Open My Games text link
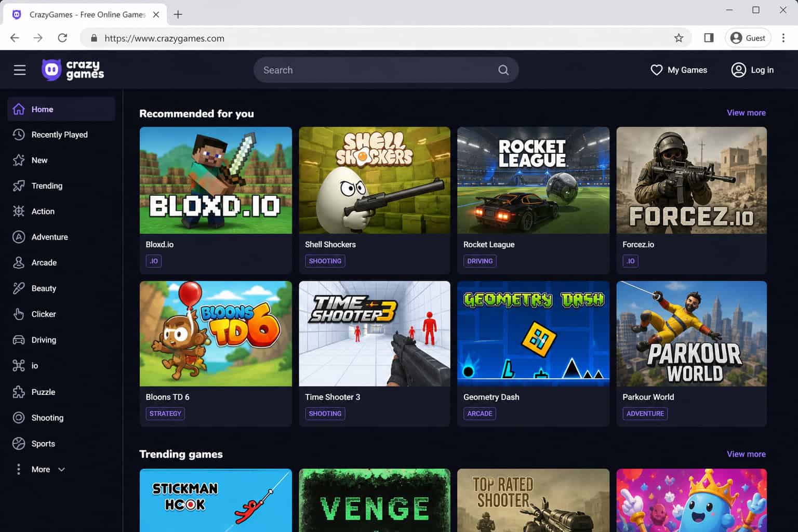798x532 pixels. click(x=687, y=70)
